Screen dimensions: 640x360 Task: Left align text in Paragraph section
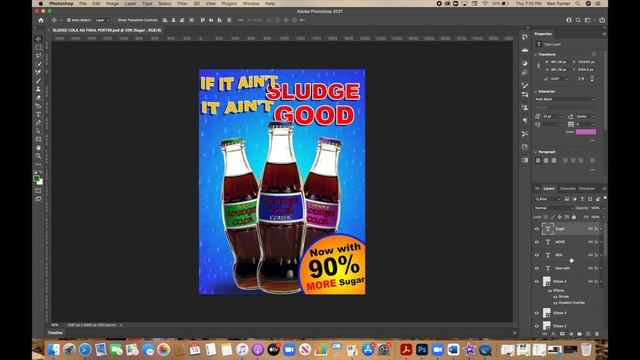tap(538, 160)
